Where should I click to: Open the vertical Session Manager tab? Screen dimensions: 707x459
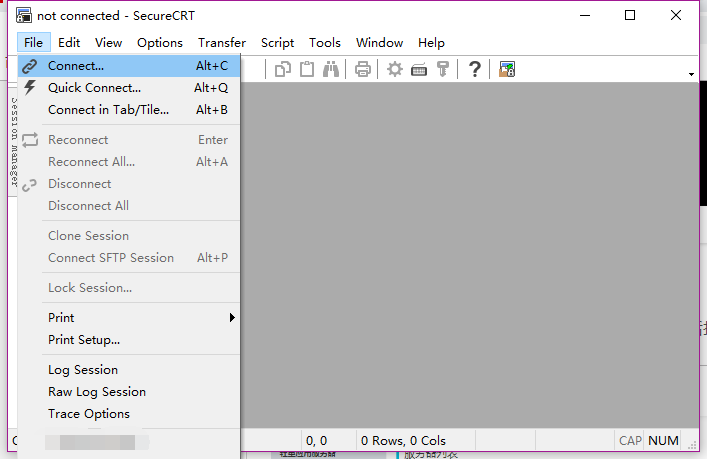click(14, 142)
